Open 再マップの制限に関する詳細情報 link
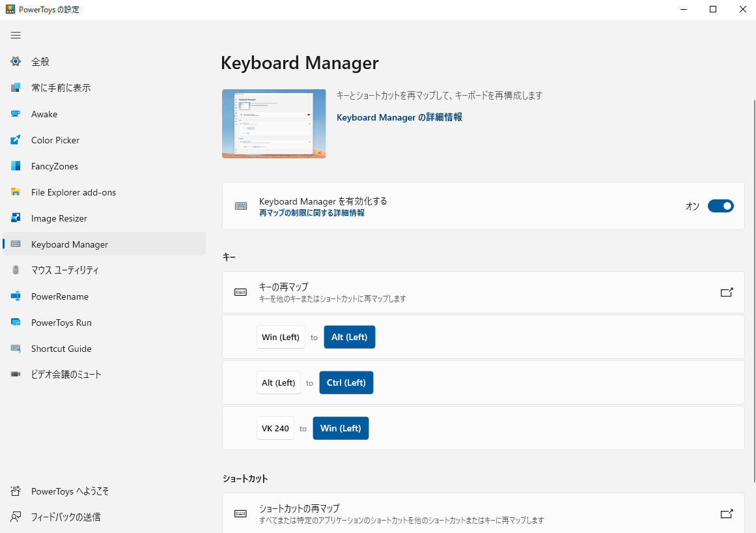Viewport: 756px width, 533px height. pyautogui.click(x=311, y=212)
